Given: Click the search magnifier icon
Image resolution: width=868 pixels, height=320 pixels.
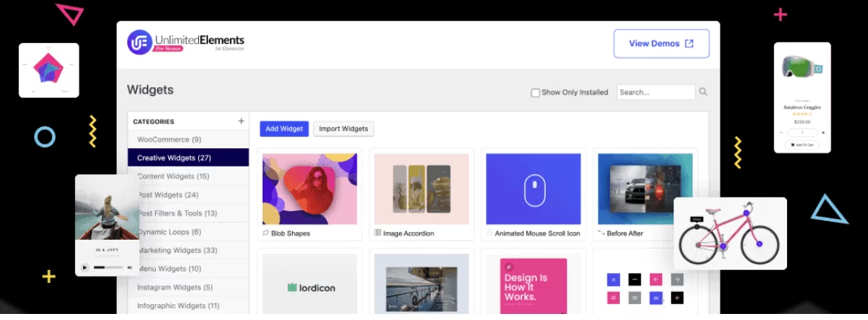Looking at the screenshot, I should pyautogui.click(x=703, y=92).
